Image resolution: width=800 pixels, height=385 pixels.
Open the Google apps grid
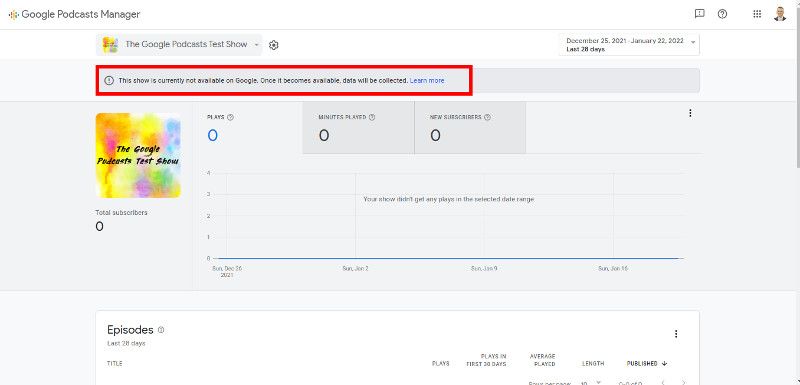tap(757, 14)
